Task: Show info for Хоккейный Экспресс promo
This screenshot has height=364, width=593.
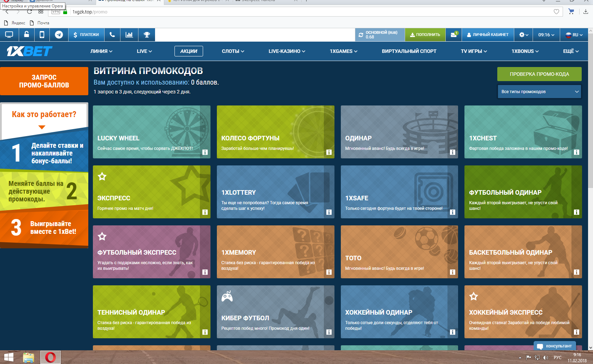Action: click(x=576, y=332)
